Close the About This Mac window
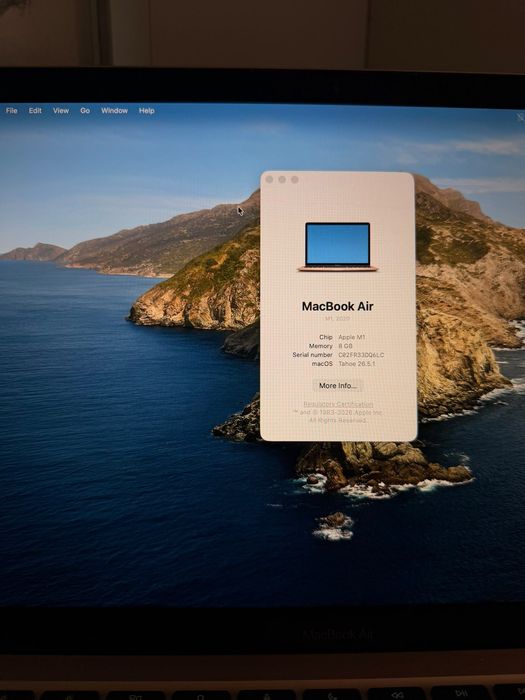 click(x=269, y=179)
